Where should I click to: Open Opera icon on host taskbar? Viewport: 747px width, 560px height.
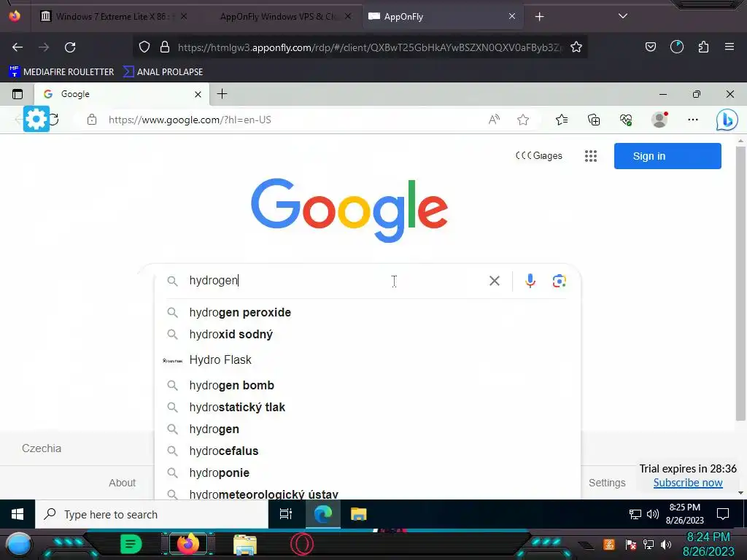tap(302, 544)
